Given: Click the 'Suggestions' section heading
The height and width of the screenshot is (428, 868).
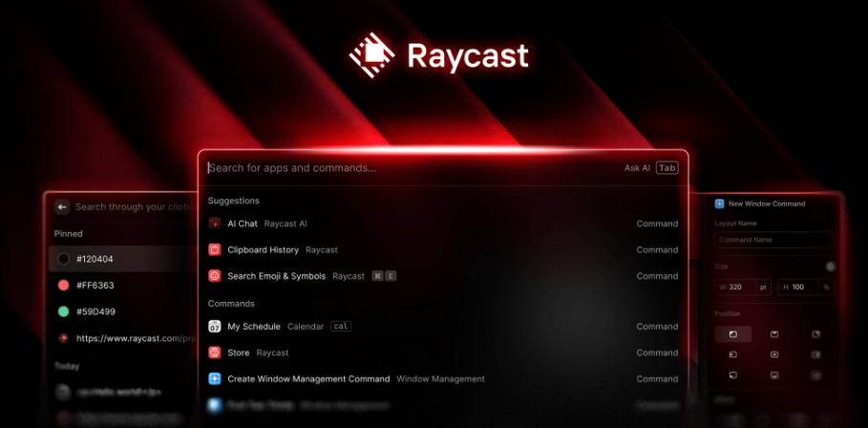Looking at the screenshot, I should coord(234,201).
